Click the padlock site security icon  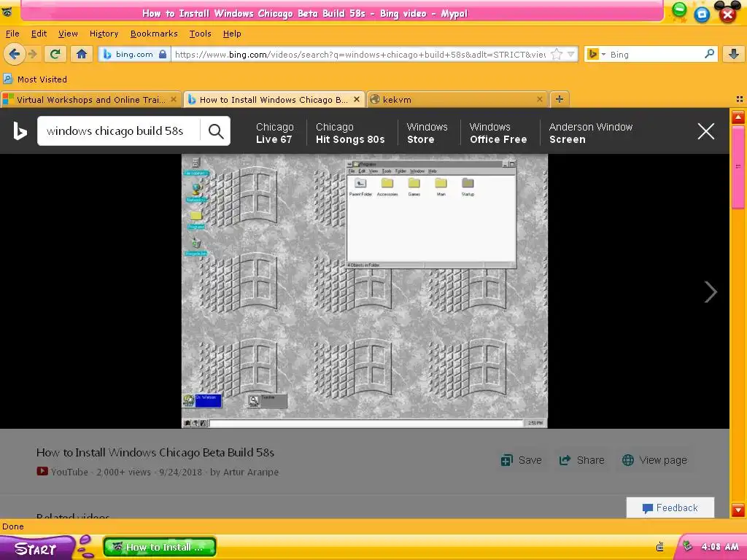click(163, 54)
